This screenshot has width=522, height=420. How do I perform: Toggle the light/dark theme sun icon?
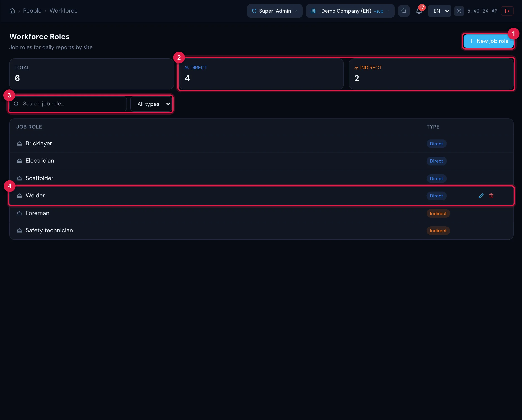click(459, 11)
